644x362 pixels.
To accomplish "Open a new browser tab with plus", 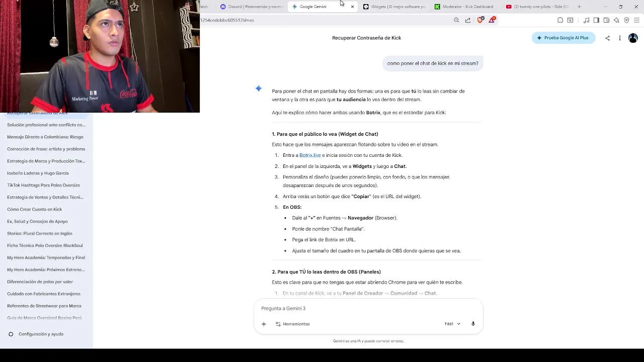I will click(x=579, y=7).
